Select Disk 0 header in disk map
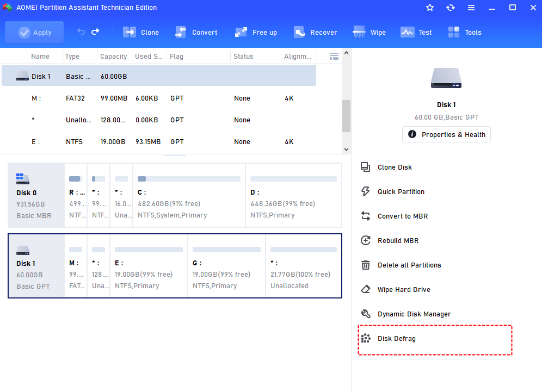 click(x=36, y=196)
